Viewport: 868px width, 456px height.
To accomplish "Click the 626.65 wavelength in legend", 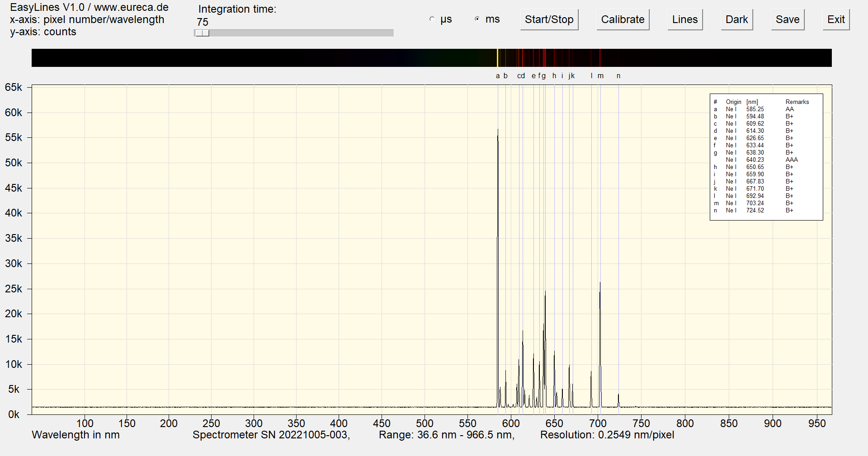I will click(x=755, y=138).
